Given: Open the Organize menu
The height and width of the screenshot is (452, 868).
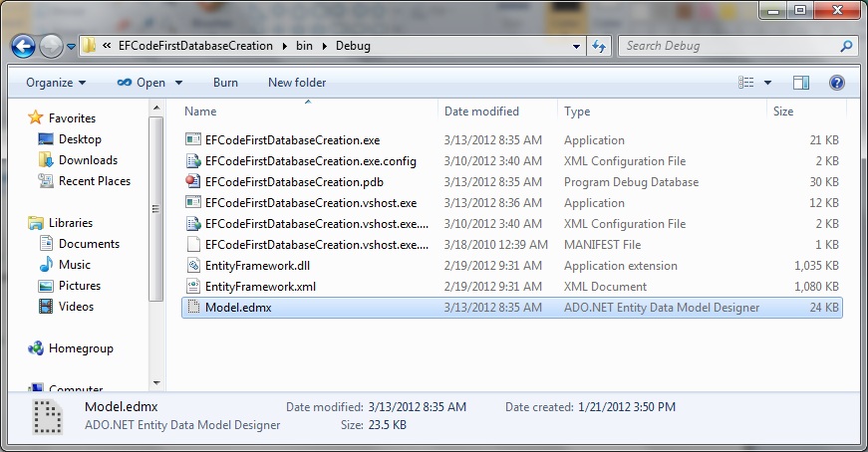Looking at the screenshot, I should [x=56, y=83].
